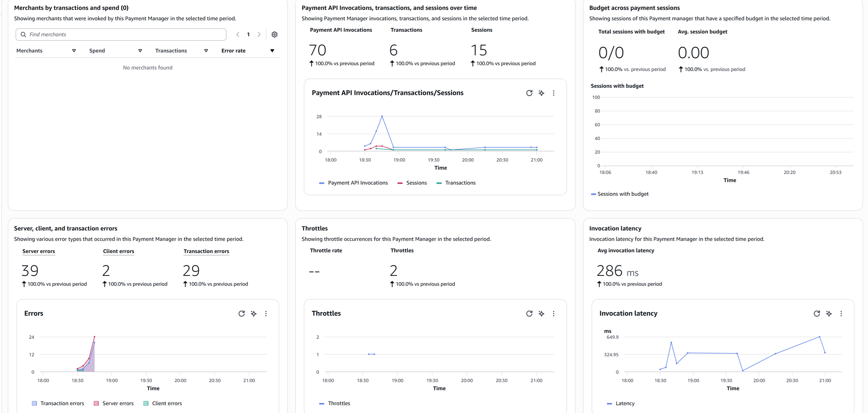
Task: Refresh the Invocation latency chart
Action: (x=817, y=313)
